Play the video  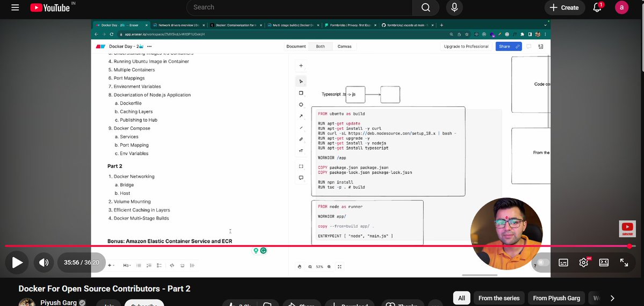[17, 263]
